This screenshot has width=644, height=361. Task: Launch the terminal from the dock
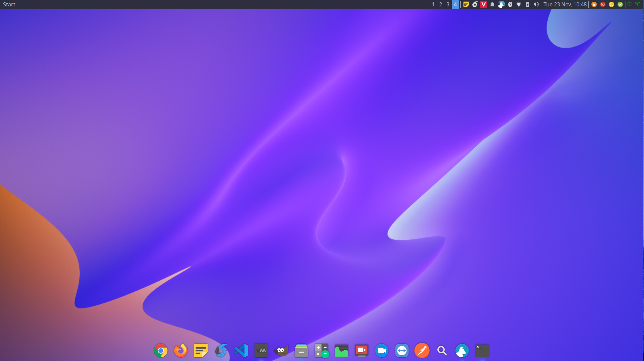(x=482, y=351)
